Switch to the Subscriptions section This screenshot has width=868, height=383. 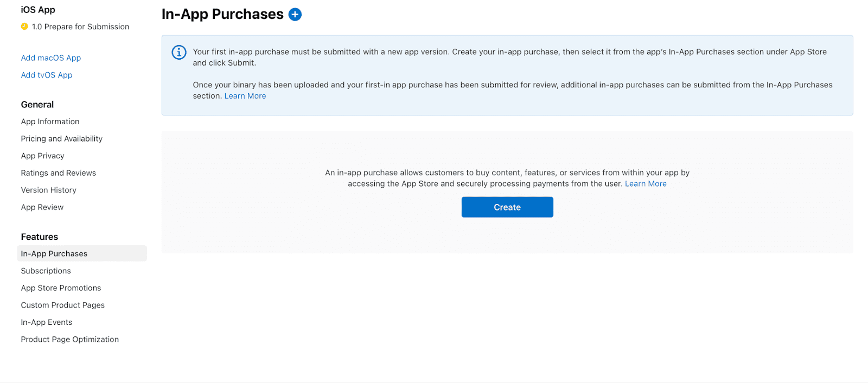[46, 270]
